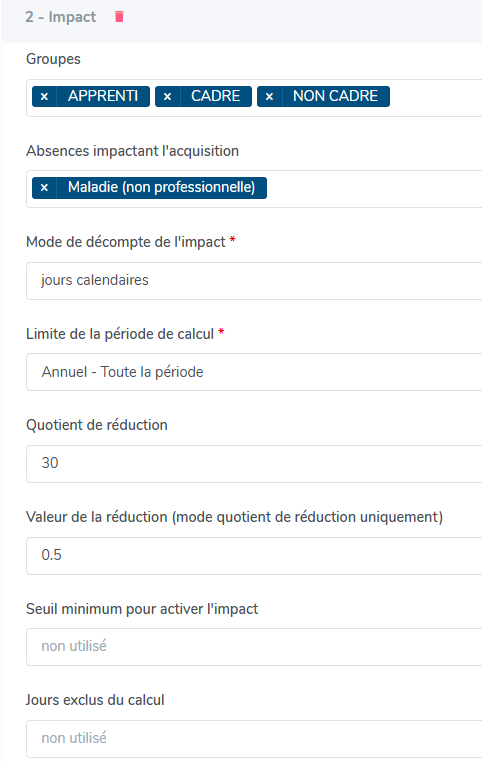
Task: Select the Jours exclus du calcul field
Action: (254, 739)
